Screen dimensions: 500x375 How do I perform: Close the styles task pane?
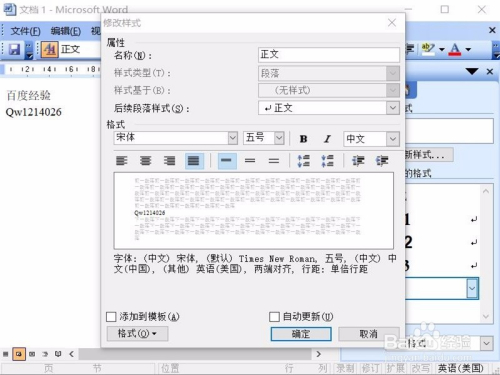[490, 71]
